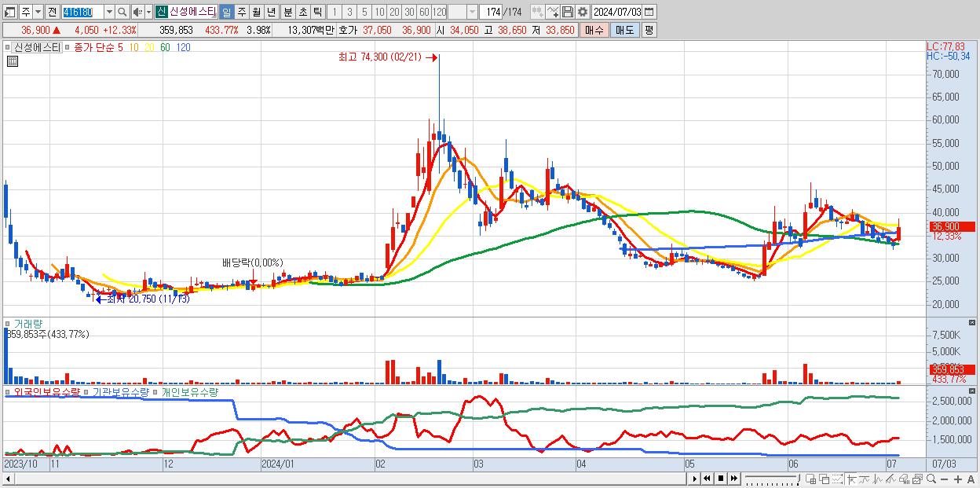Click the candle count field showing 174

tap(492, 12)
